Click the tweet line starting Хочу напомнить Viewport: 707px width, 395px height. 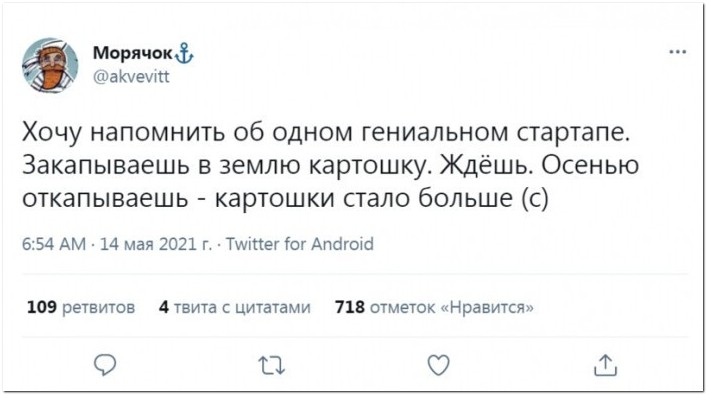(x=326, y=133)
